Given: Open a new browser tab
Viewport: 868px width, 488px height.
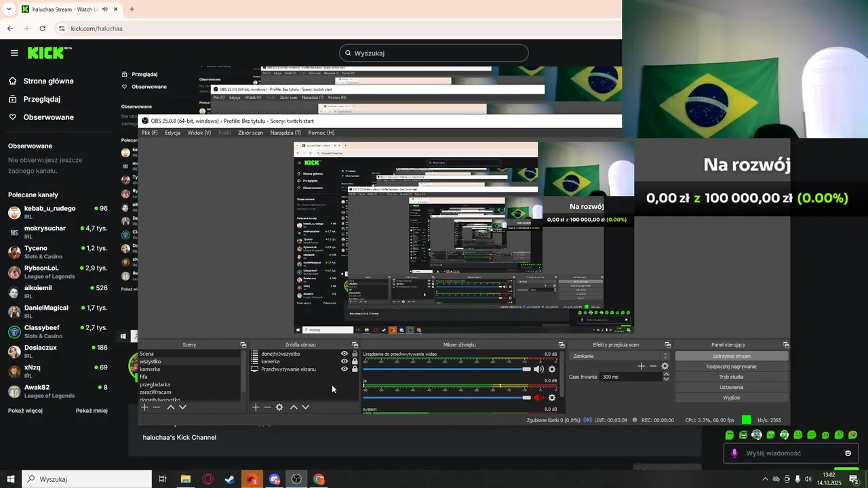Looking at the screenshot, I should [x=132, y=9].
